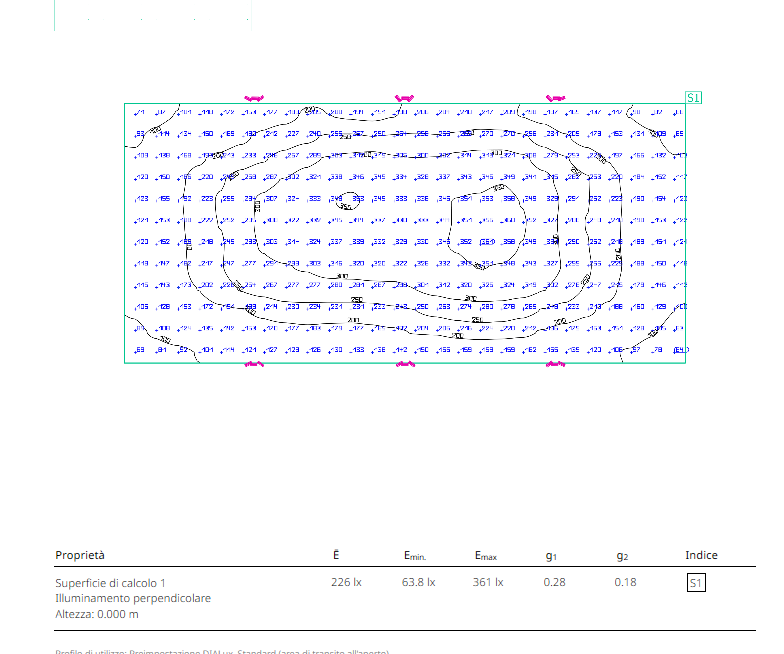Click the Emin. column header
Screen dimensions: 784x654
pyautogui.click(x=419, y=556)
